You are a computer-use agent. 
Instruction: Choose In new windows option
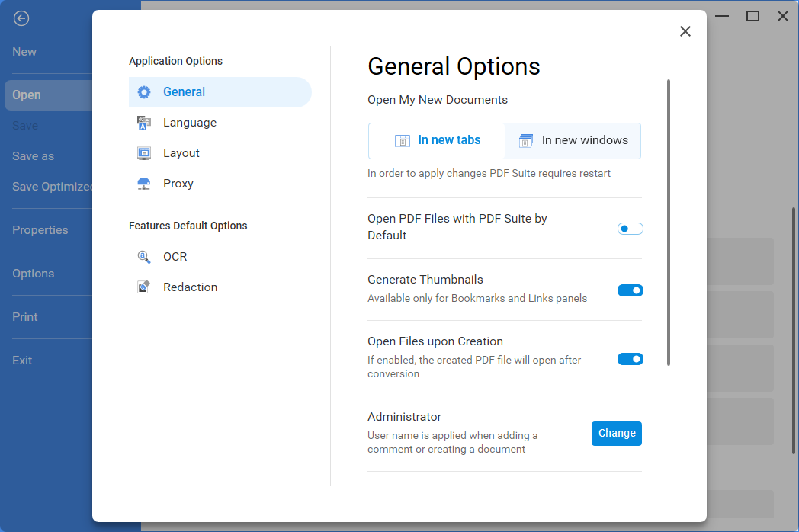[x=573, y=141]
